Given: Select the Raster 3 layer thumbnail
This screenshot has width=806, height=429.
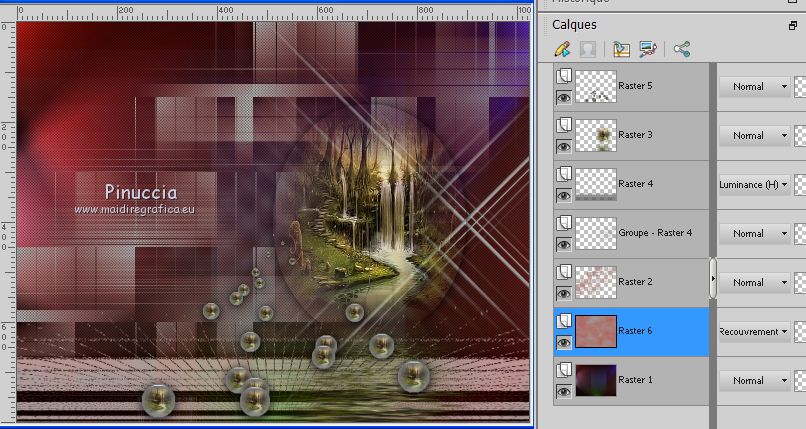Looking at the screenshot, I should 596,136.
